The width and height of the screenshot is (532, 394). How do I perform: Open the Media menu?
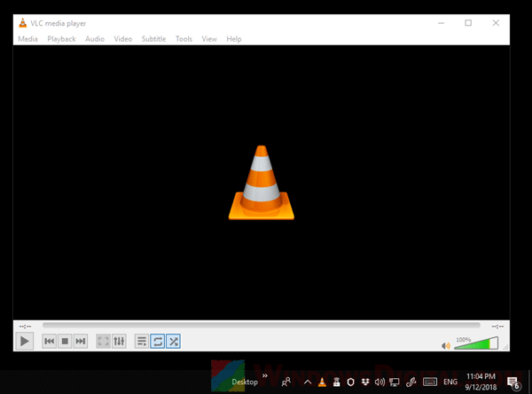[x=27, y=39]
